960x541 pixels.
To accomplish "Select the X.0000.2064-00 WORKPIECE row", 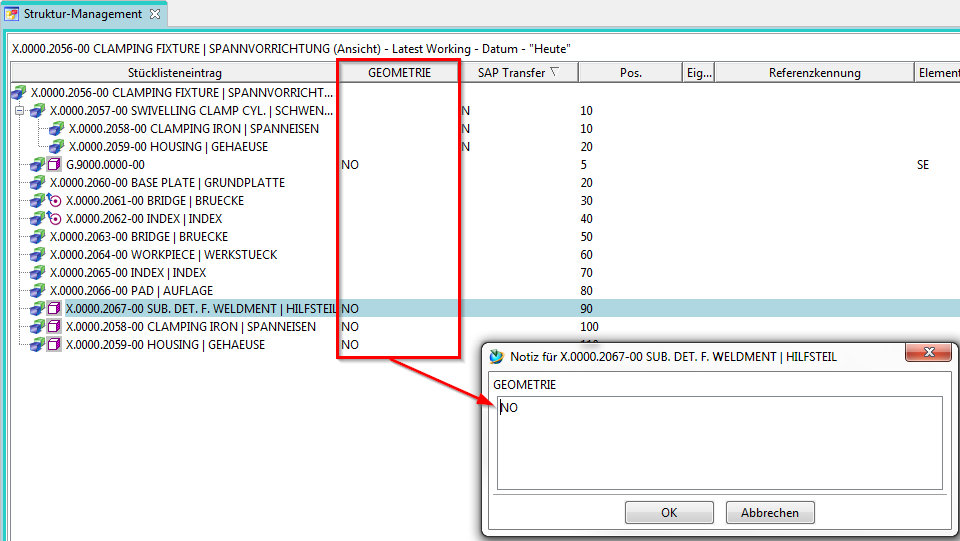I will click(x=163, y=255).
